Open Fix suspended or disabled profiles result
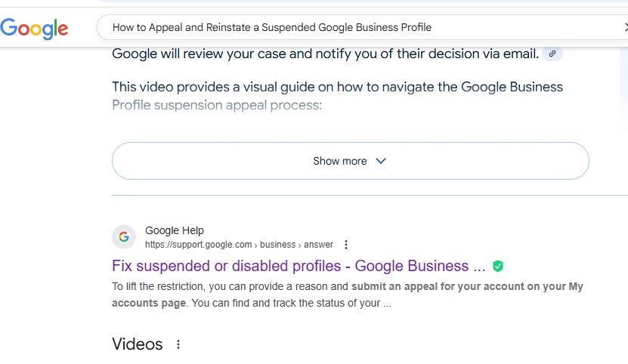This screenshot has width=628, height=364. tap(299, 266)
